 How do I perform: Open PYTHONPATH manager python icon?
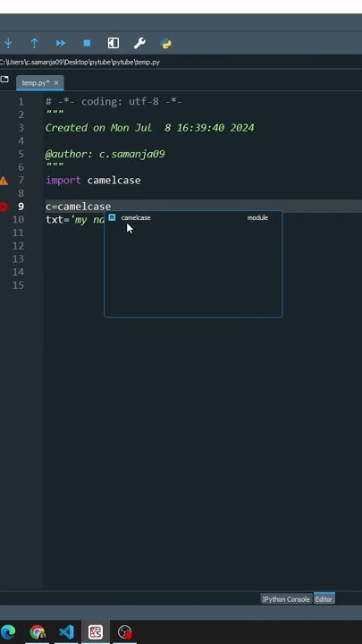pyautogui.click(x=166, y=43)
